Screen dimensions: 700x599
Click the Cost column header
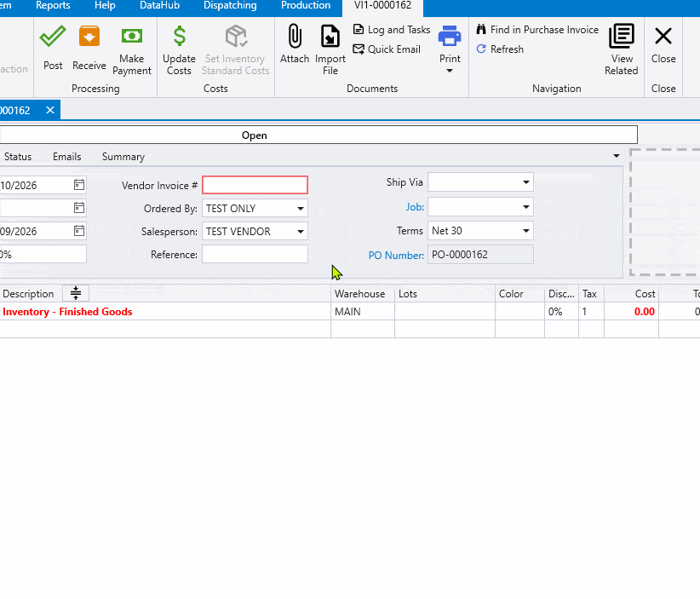click(631, 293)
